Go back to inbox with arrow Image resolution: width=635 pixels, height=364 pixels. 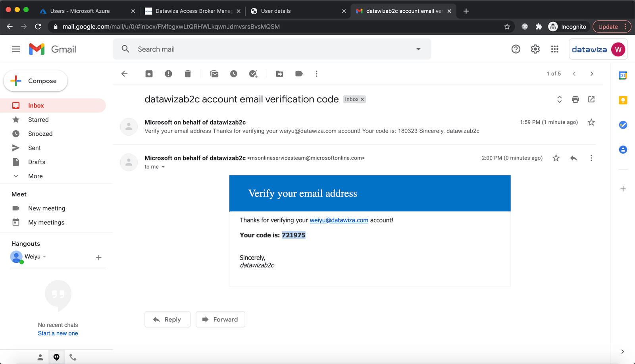[x=125, y=74]
